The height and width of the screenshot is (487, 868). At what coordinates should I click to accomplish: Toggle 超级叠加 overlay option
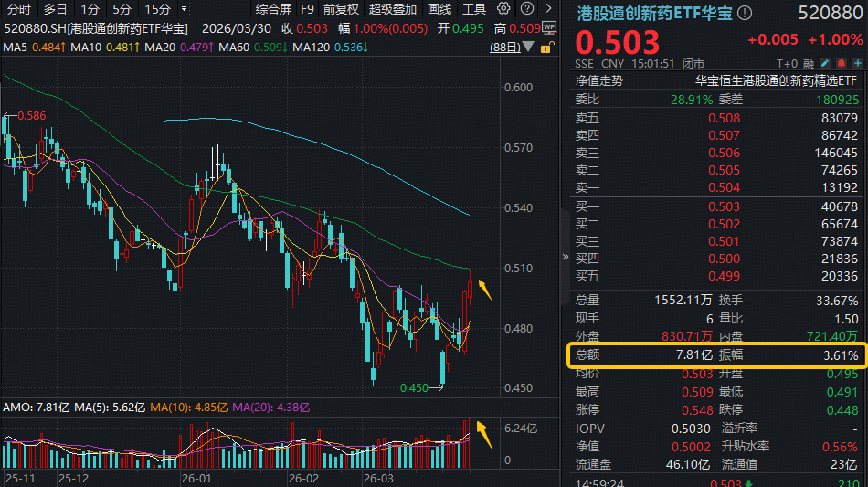390,9
